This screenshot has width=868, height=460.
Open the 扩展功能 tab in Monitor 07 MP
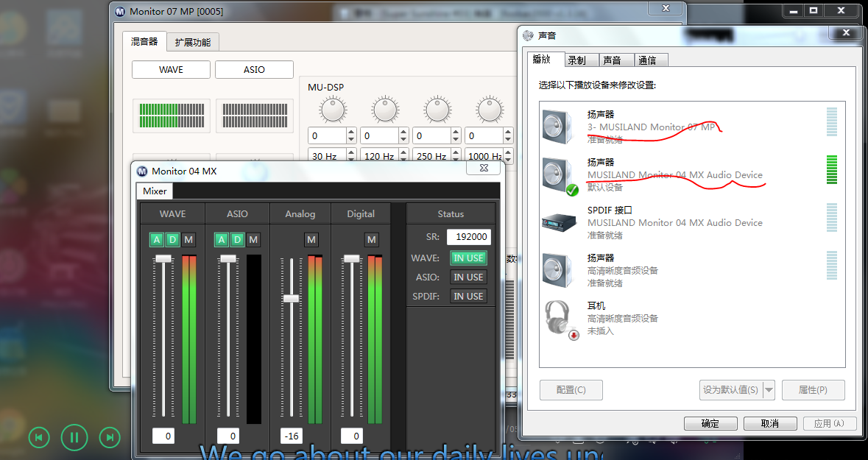(192, 43)
